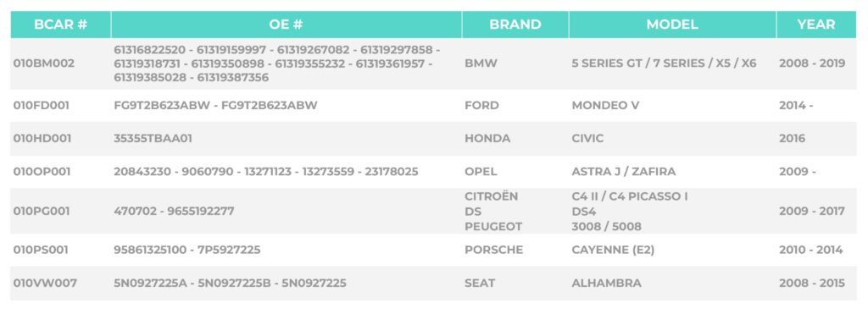Open the 010HD001 row entry
The width and height of the screenshot is (868, 314).
(x=42, y=138)
